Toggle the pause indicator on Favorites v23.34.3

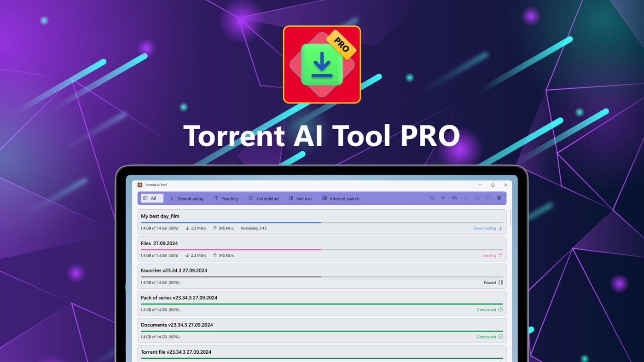coord(501,282)
